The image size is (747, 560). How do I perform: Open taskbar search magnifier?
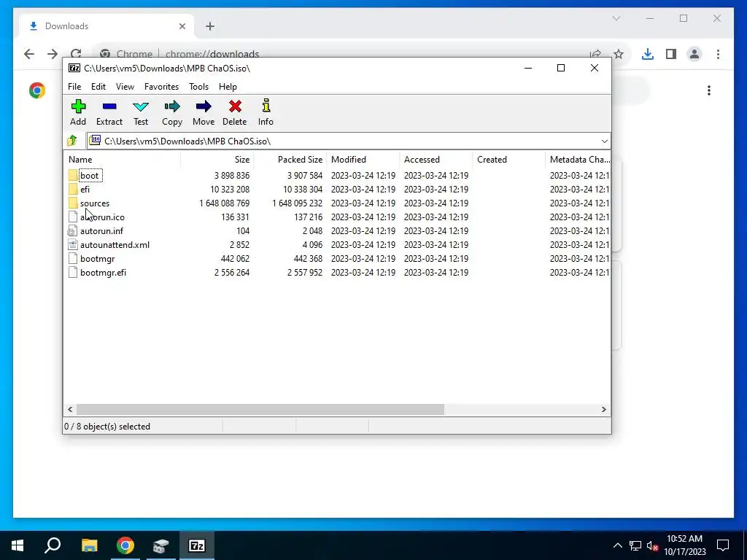(53, 545)
